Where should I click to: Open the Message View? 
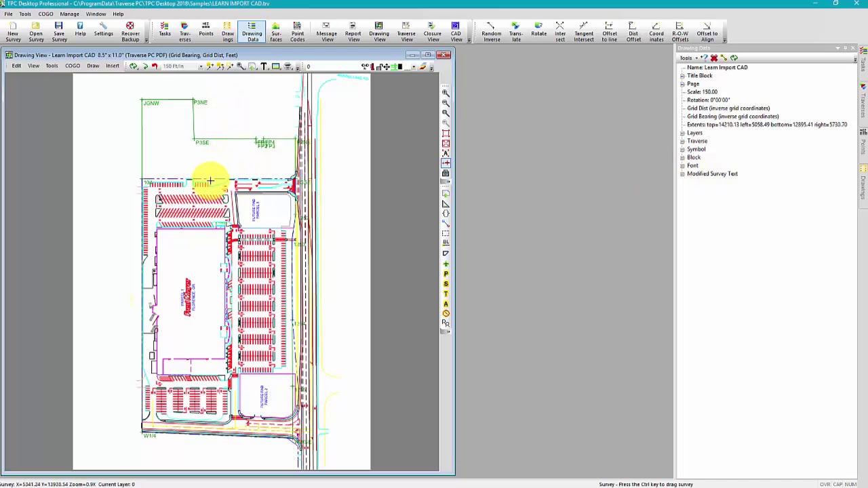pyautogui.click(x=327, y=32)
